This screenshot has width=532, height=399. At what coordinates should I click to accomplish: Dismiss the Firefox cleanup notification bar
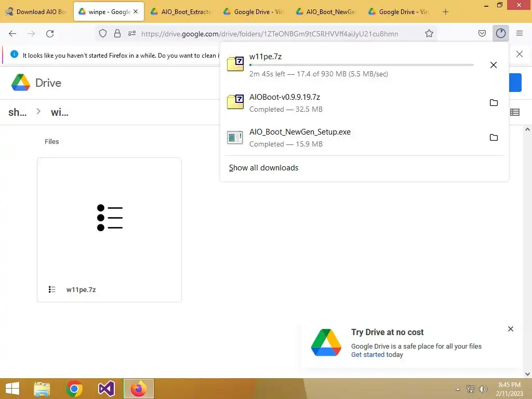coord(519,54)
